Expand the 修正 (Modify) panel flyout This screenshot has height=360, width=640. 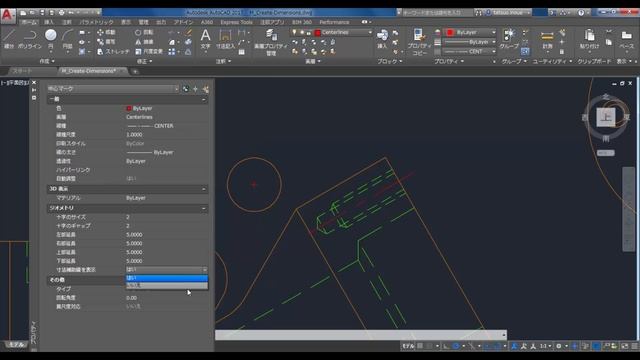pyautogui.click(x=144, y=61)
